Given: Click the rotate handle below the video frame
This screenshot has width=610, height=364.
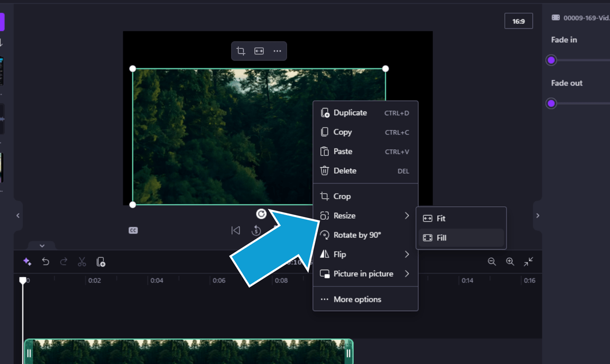Looking at the screenshot, I should pyautogui.click(x=261, y=214).
